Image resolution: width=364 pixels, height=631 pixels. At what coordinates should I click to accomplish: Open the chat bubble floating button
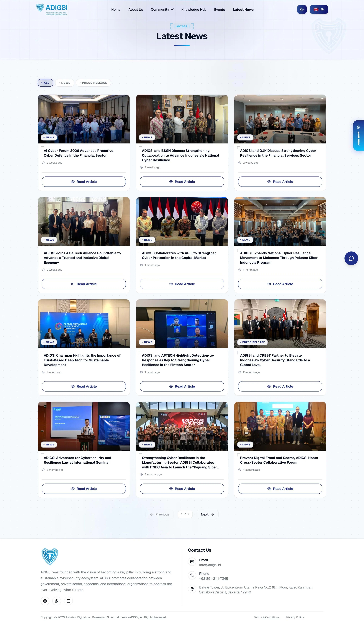point(351,258)
